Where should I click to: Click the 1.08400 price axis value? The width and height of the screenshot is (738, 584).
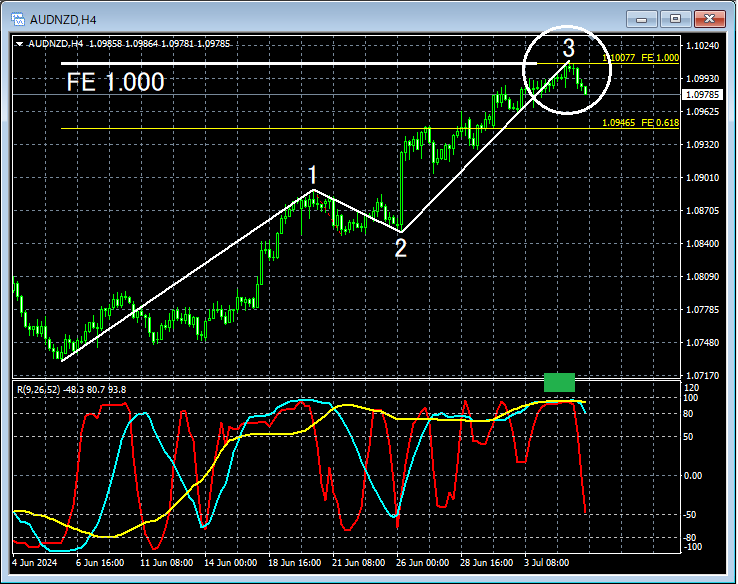(703, 243)
